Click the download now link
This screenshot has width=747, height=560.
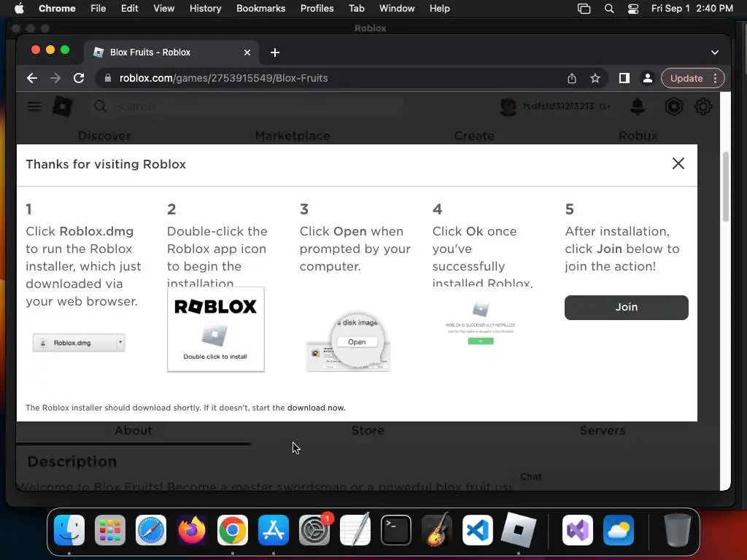click(x=316, y=408)
